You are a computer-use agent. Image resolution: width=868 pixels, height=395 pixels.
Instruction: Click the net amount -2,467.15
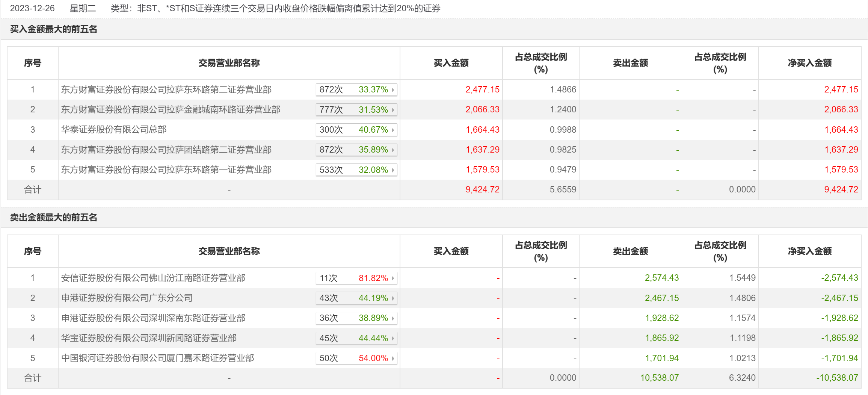click(839, 298)
